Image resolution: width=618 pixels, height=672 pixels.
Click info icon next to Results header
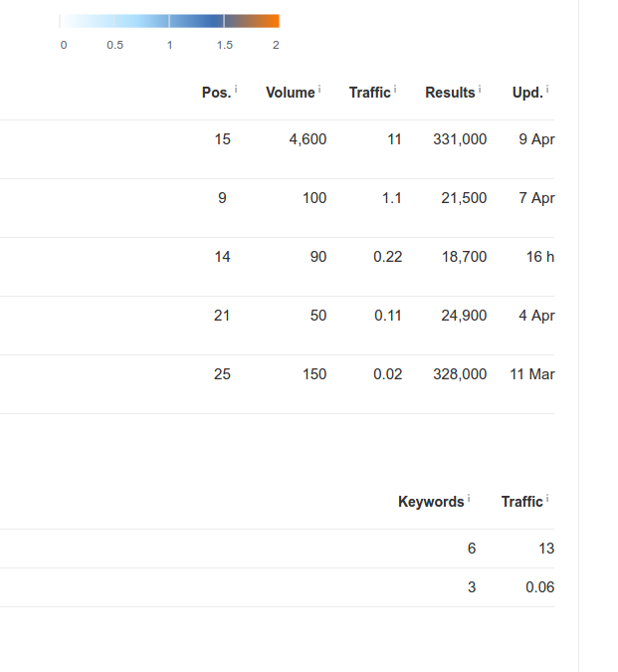click(480, 90)
